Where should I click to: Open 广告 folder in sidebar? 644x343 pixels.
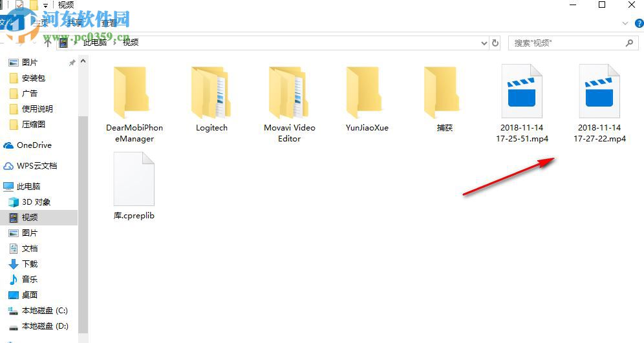[x=23, y=94]
